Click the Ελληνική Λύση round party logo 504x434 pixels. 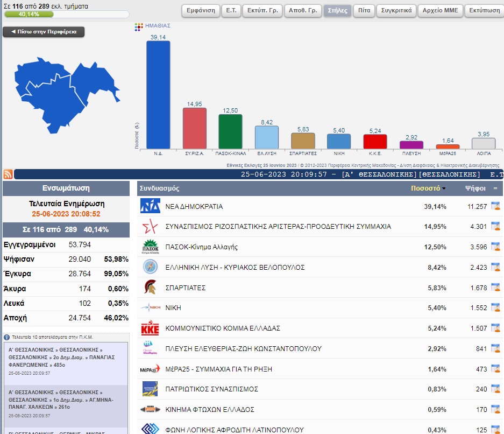[150, 267]
